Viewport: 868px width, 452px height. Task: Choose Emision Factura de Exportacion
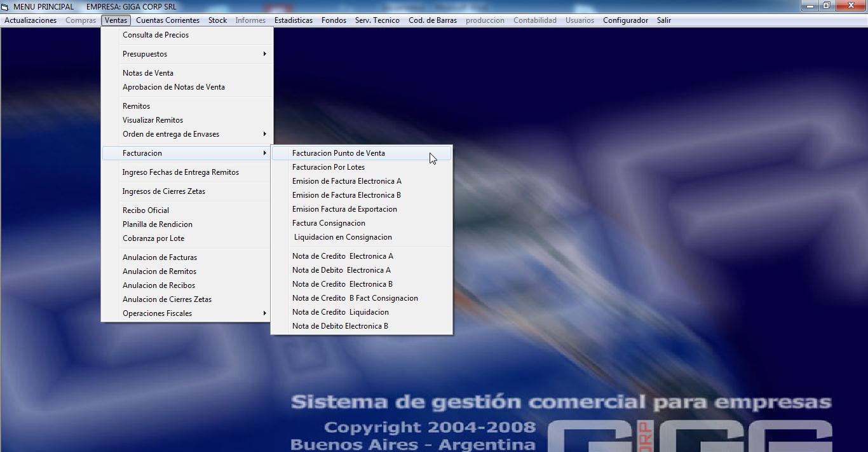tap(362, 209)
